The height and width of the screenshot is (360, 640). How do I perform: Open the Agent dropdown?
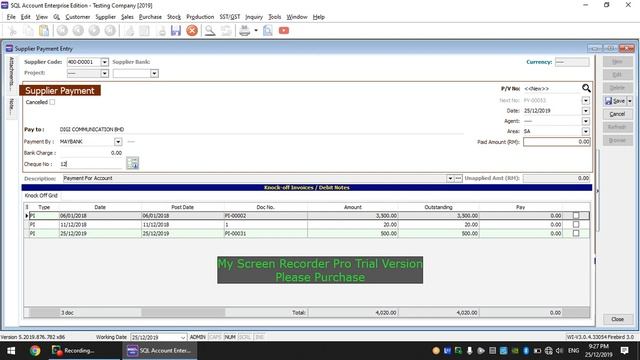585,121
